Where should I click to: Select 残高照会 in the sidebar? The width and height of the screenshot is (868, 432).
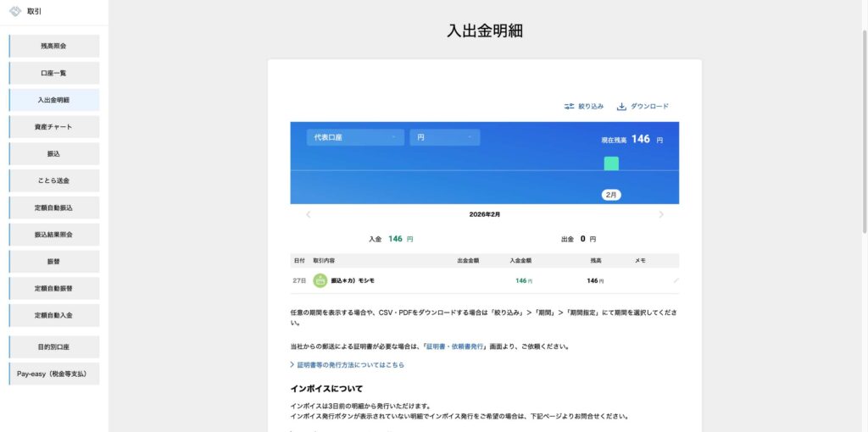(x=54, y=46)
